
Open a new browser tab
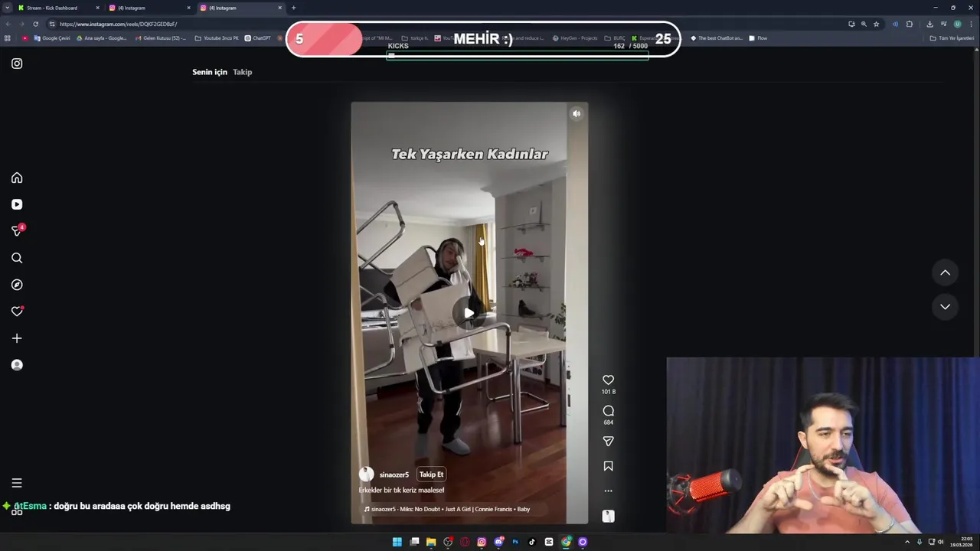point(293,8)
